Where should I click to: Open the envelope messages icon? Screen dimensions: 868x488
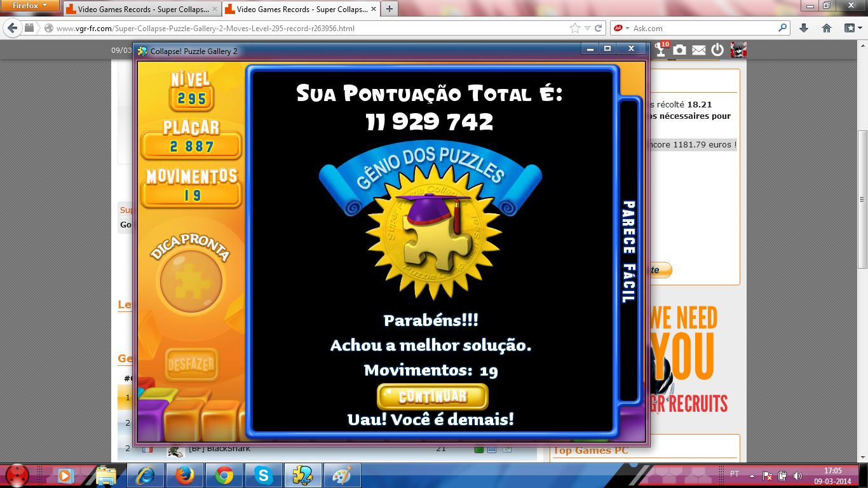point(698,50)
